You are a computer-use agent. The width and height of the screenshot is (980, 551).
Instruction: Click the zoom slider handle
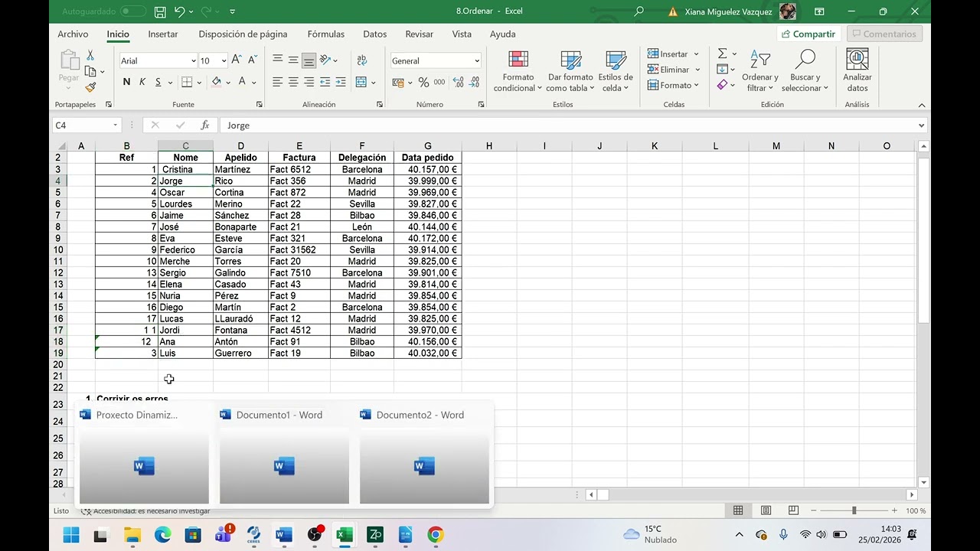click(x=854, y=510)
